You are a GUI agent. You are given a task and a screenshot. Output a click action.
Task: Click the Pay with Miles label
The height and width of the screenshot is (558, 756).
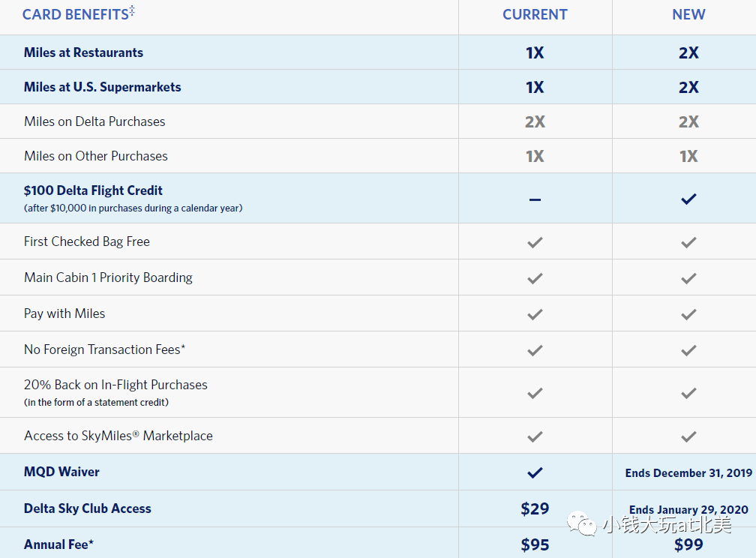pyautogui.click(x=64, y=313)
